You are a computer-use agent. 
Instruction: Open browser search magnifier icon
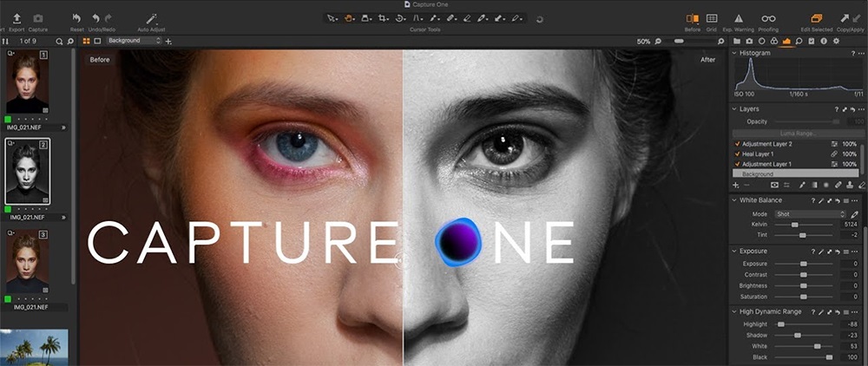(x=59, y=42)
